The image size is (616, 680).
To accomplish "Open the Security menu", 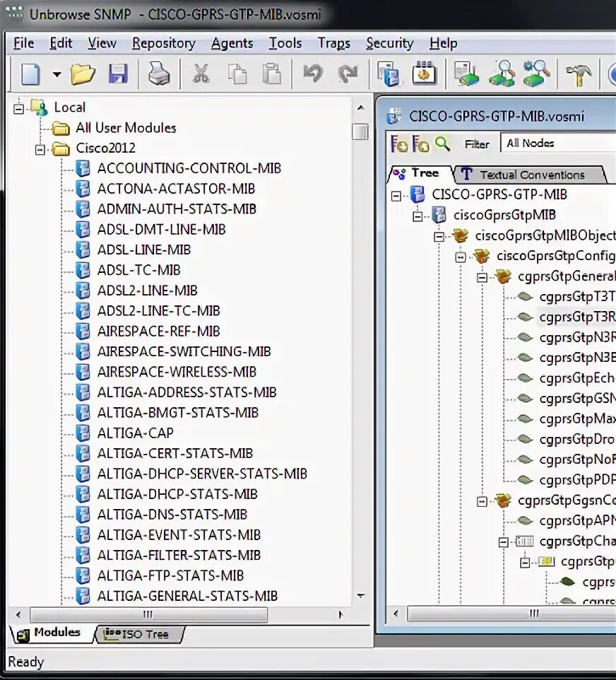I will [x=389, y=43].
